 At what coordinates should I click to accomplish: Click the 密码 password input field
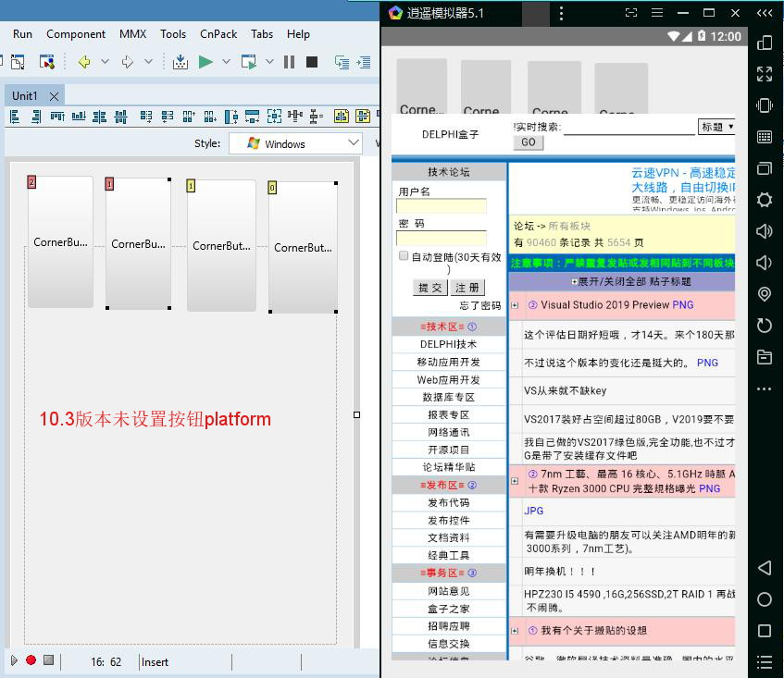[x=441, y=238]
